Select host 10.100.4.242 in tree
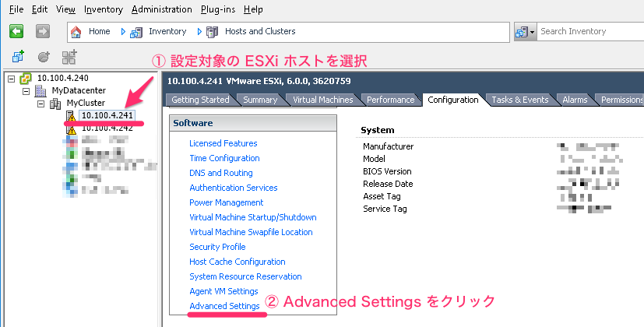The image size is (644, 327). 107,128
